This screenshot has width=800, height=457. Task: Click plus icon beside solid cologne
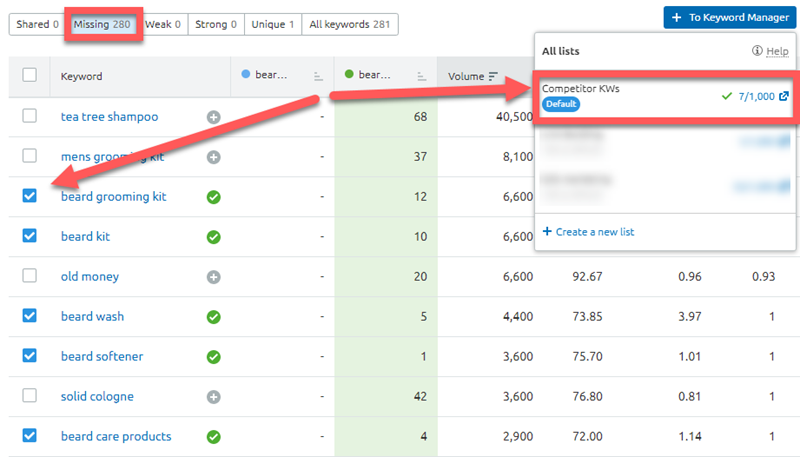click(213, 397)
